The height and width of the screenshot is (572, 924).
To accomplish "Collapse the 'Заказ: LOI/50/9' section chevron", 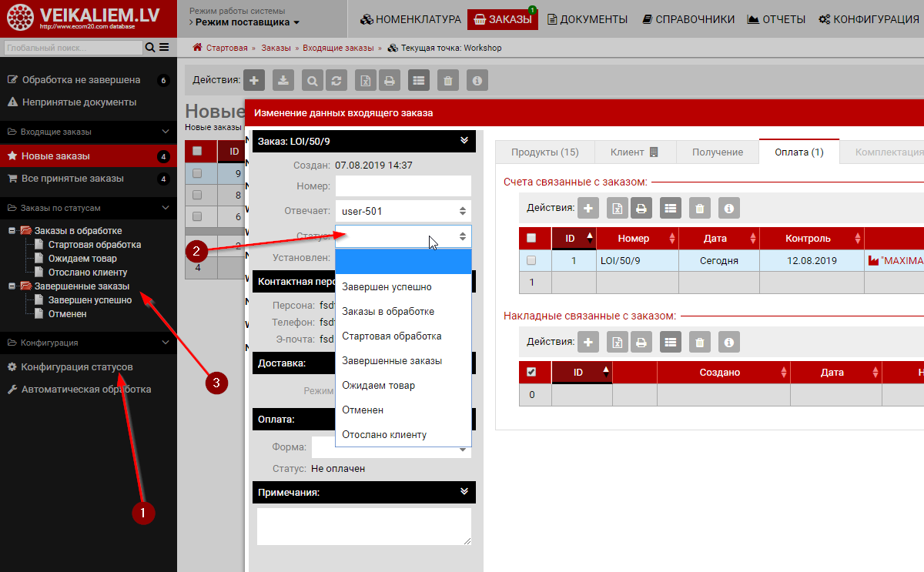I will click(x=464, y=141).
